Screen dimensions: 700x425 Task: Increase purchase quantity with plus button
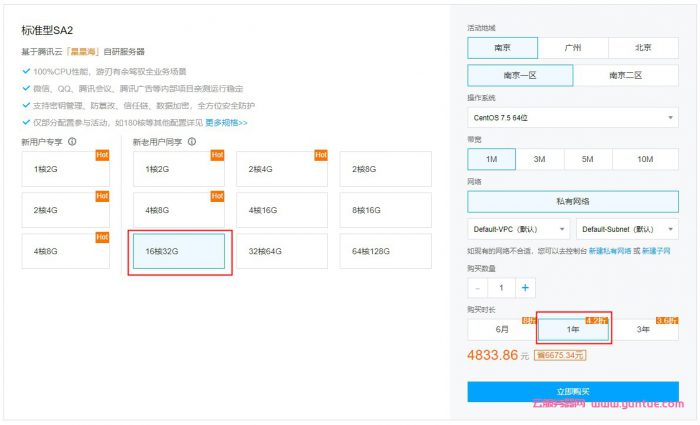525,287
